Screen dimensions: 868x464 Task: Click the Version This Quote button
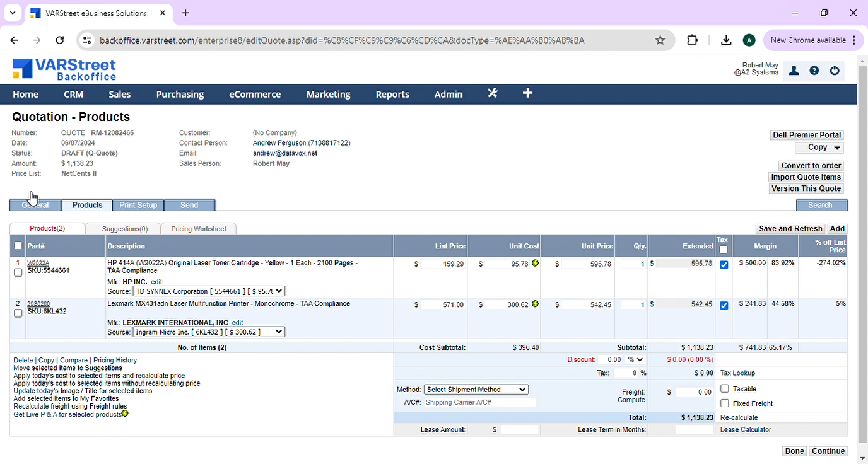coord(806,188)
